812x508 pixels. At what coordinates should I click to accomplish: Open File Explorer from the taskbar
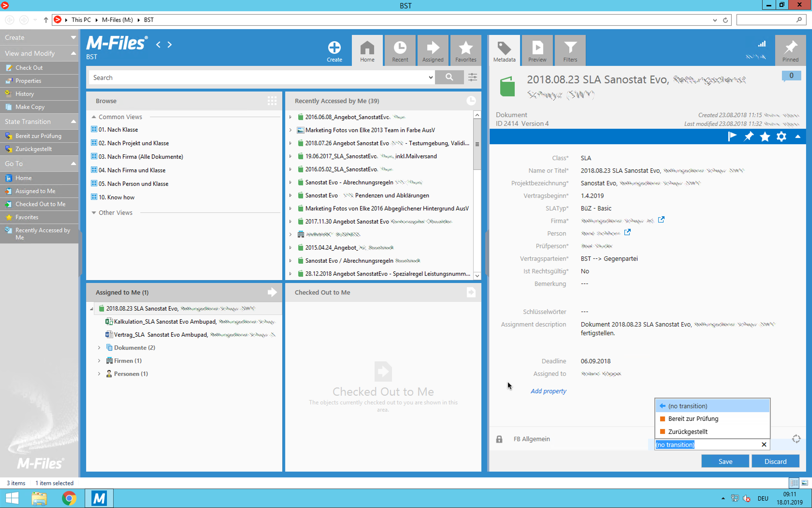click(x=39, y=498)
